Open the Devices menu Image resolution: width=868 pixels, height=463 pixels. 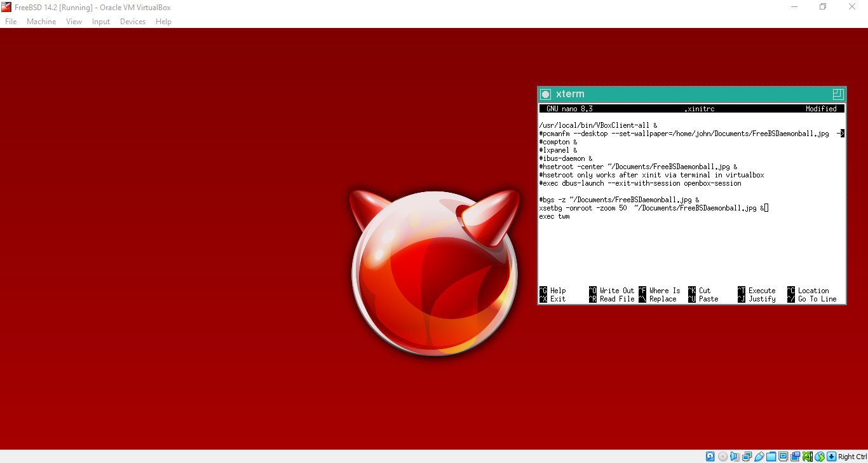click(x=132, y=22)
